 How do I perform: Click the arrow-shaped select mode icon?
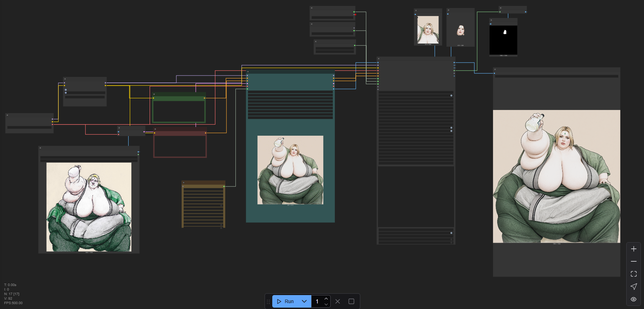tap(634, 286)
